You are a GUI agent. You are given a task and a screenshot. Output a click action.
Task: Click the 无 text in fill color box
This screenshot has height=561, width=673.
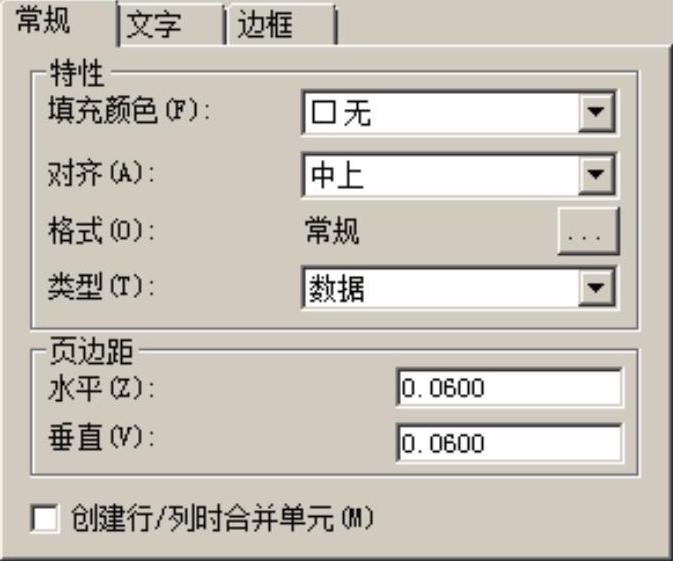coord(357,114)
